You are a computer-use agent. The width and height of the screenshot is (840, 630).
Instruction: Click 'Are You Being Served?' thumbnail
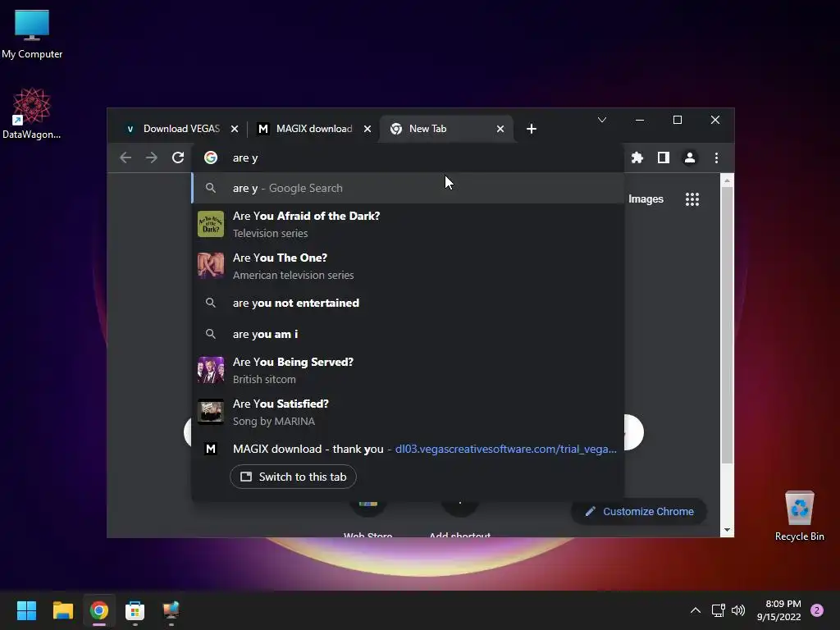pyautogui.click(x=211, y=370)
